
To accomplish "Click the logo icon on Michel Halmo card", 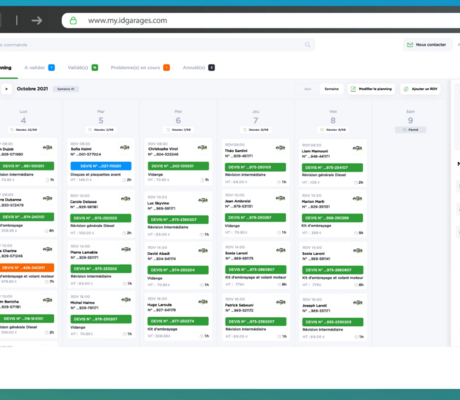I will pos(126,300).
